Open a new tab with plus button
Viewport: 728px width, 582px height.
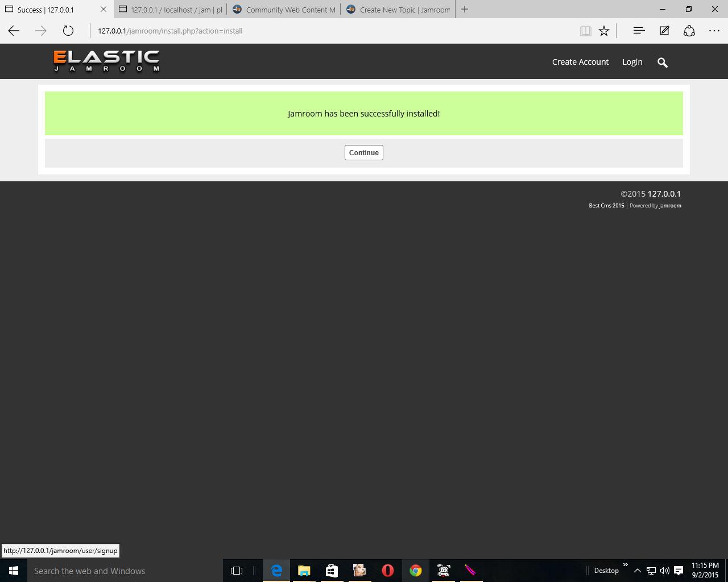[x=465, y=9]
